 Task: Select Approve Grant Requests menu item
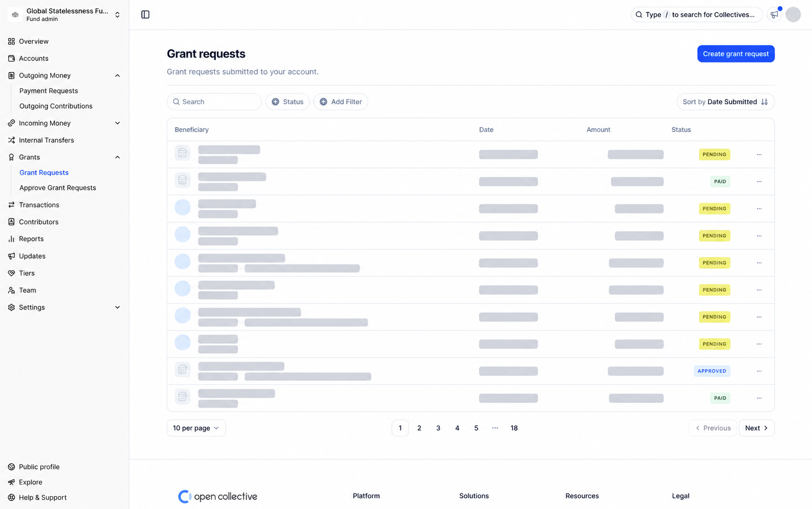click(57, 188)
